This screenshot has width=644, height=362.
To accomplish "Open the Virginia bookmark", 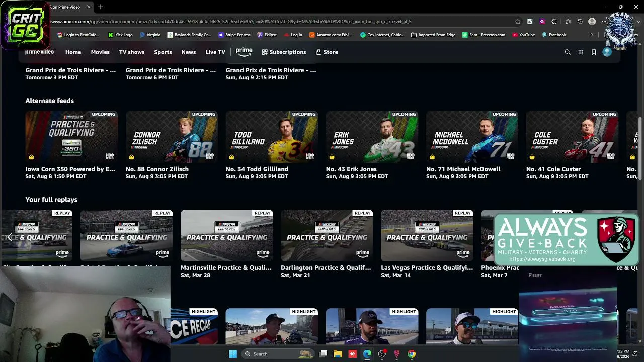I will coord(150,35).
